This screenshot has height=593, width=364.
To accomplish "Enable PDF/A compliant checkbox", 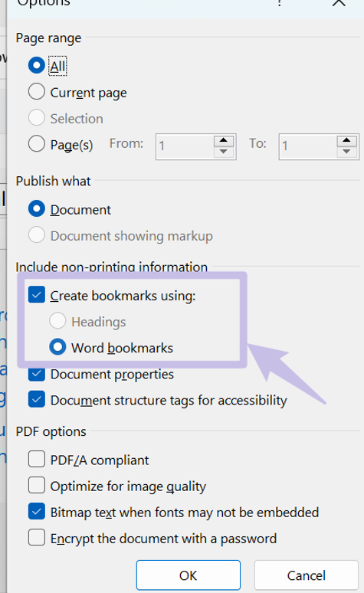I will (x=37, y=460).
